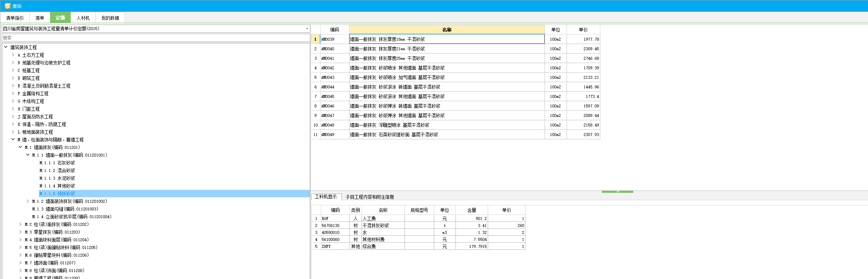Select row AM0044 砂浆滚涂 砖墙面

pos(455,87)
